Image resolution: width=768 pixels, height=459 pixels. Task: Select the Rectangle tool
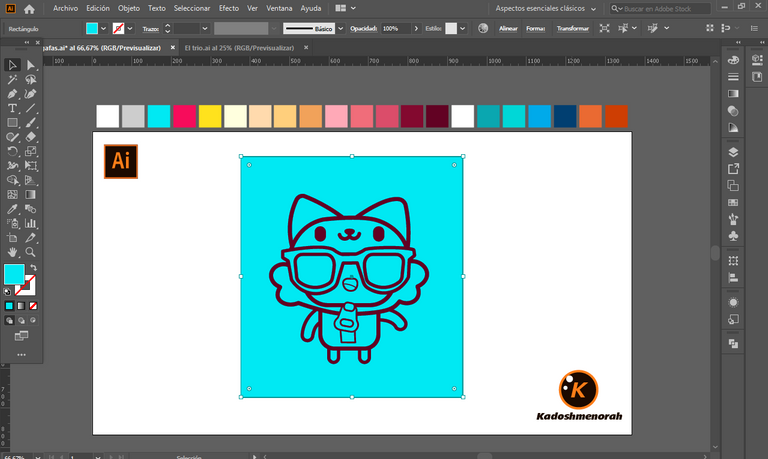coord(12,122)
